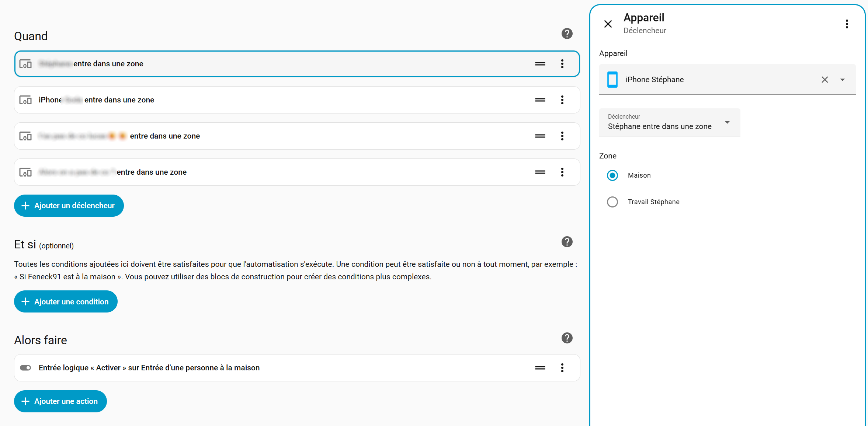Select the Maison zone radio button
This screenshot has width=868, height=426.
612,175
